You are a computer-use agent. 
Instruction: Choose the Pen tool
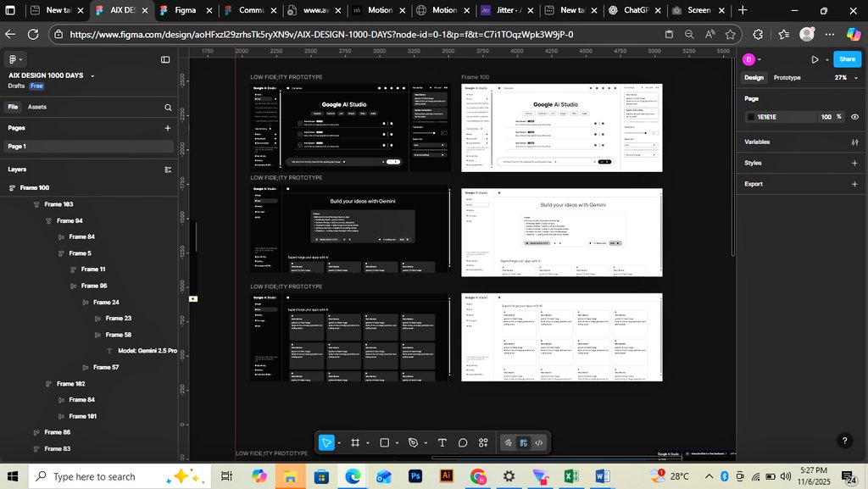coord(413,442)
